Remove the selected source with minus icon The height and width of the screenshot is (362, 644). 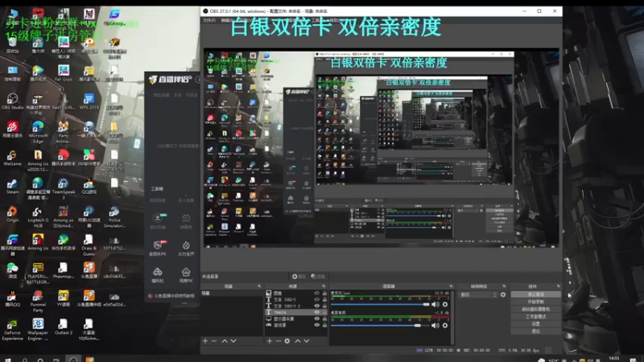coord(278,341)
